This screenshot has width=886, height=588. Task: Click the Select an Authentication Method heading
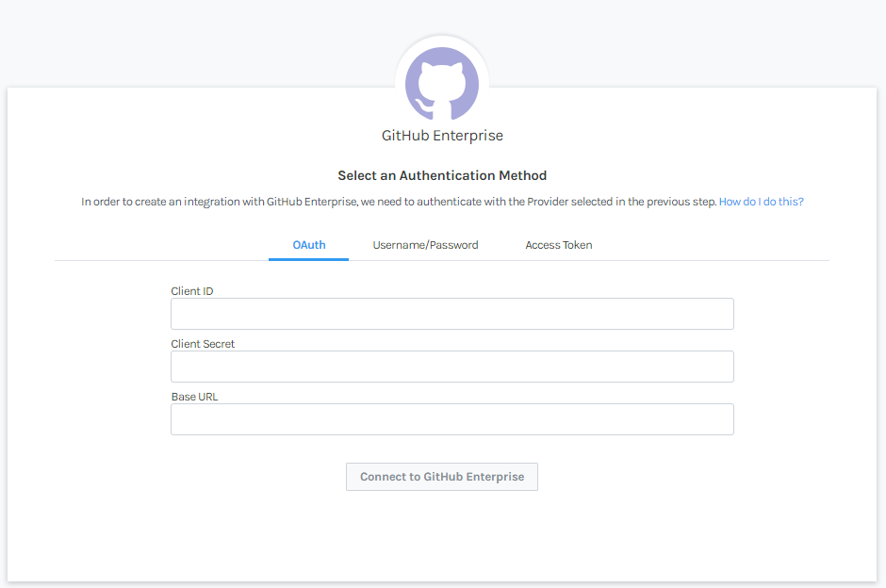(442, 175)
